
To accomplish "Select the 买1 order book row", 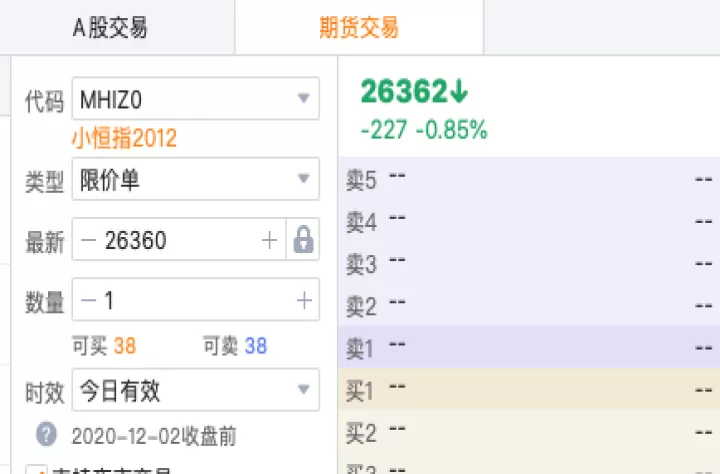I will [x=529, y=389].
